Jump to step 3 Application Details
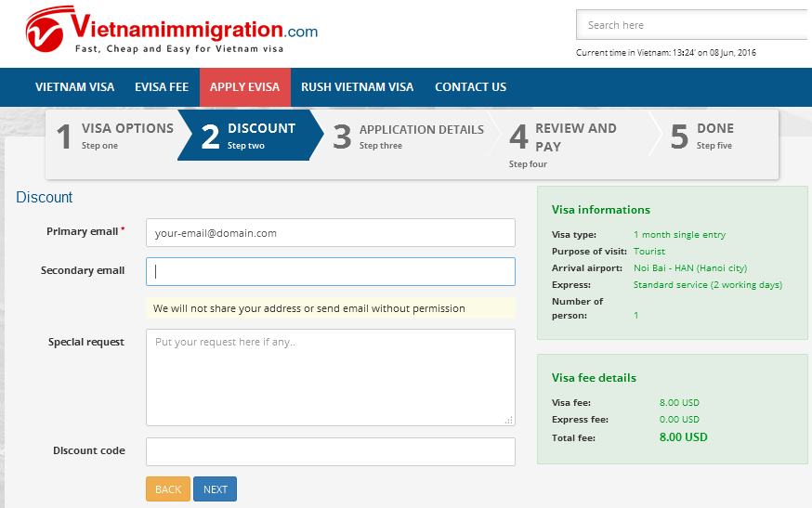Viewport: 812px width, 508px height. coord(409,136)
